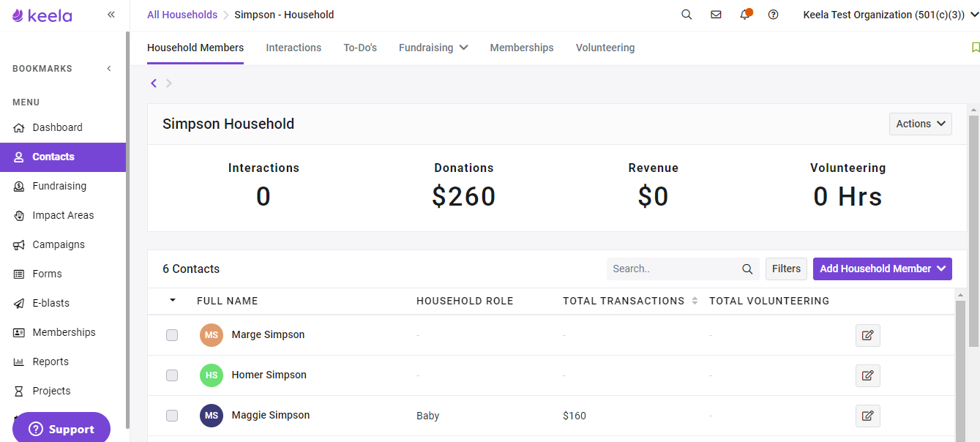Click the E-blasts paper plane icon
Screen dimensions: 980x442
coord(19,303)
